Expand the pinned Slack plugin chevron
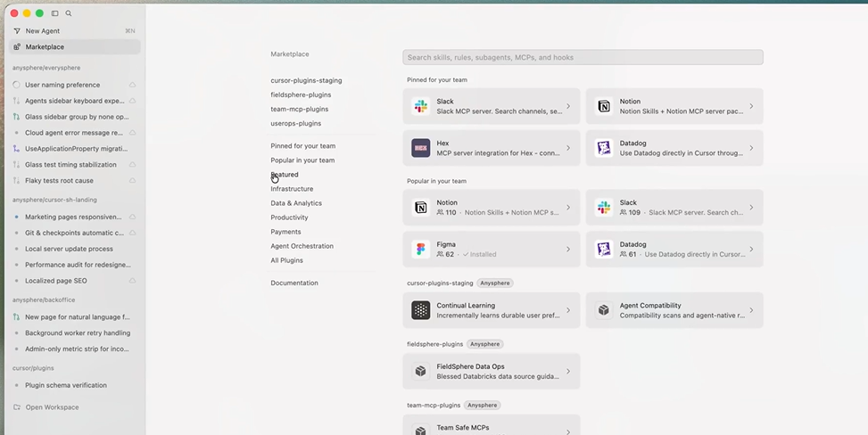868x435 pixels. pos(568,106)
